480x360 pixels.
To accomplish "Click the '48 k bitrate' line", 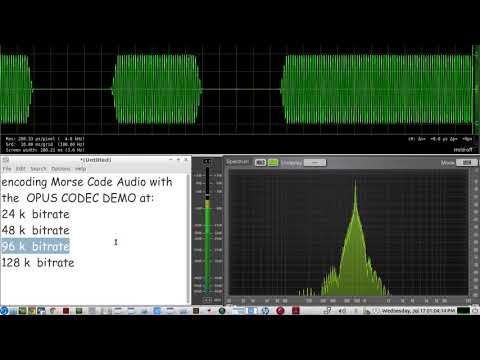I will click(35, 230).
